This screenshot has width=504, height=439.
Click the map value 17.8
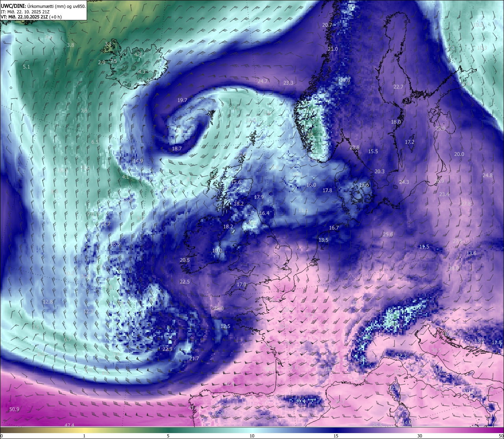[x=327, y=191]
